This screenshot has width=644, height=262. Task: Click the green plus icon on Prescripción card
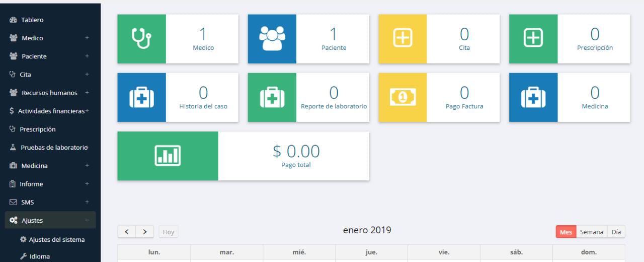(x=533, y=39)
